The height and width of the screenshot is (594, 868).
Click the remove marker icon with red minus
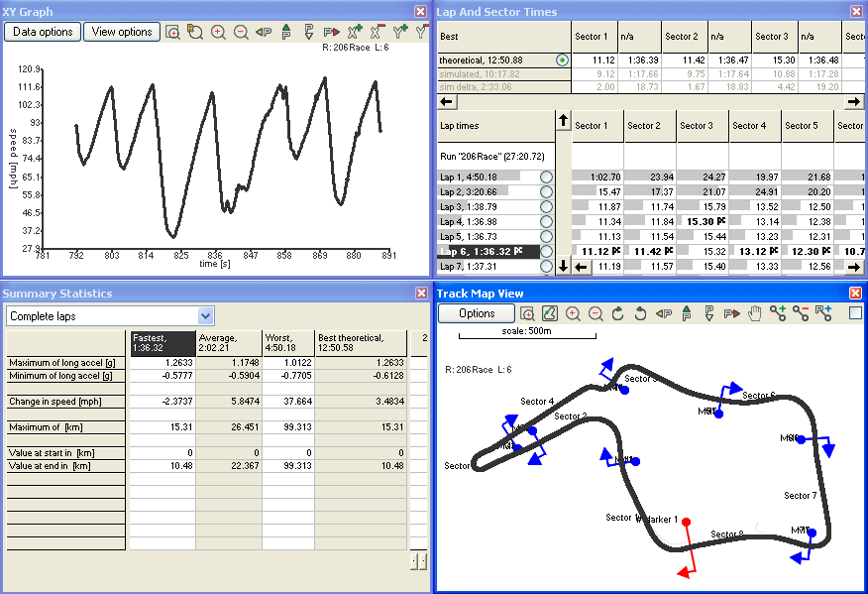pos(801,313)
